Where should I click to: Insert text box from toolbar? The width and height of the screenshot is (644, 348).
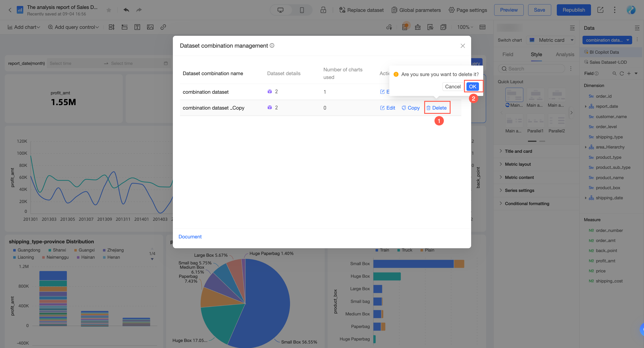(137, 27)
